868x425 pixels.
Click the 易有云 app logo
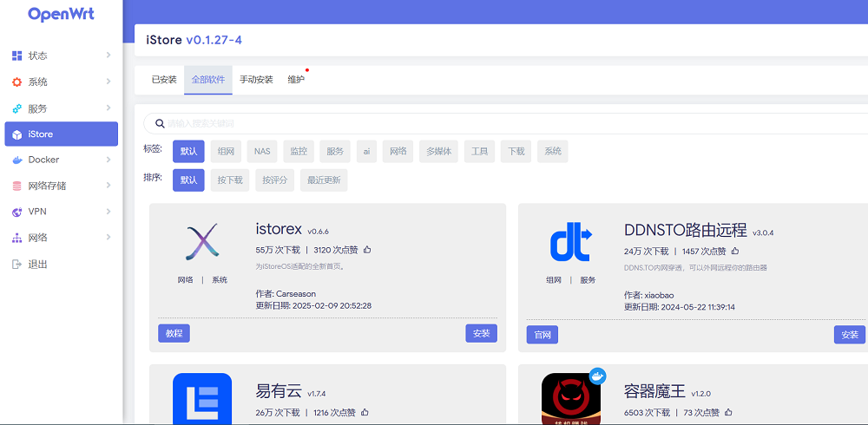(x=202, y=398)
